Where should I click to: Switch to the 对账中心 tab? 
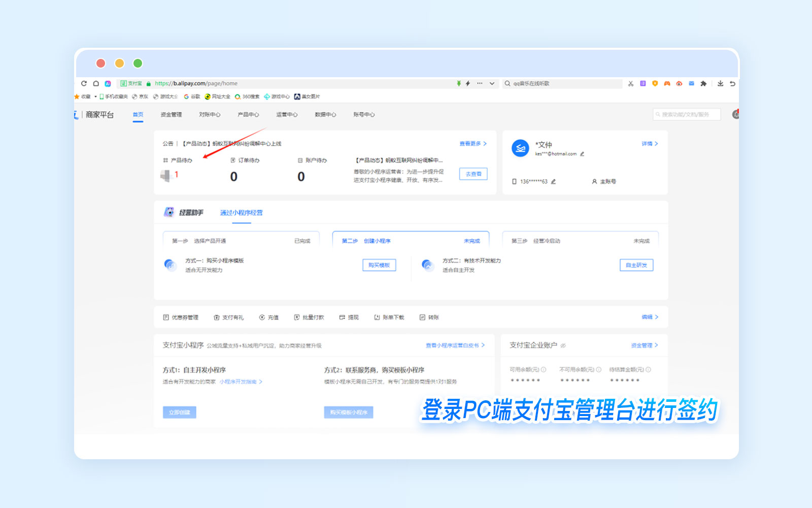[210, 115]
